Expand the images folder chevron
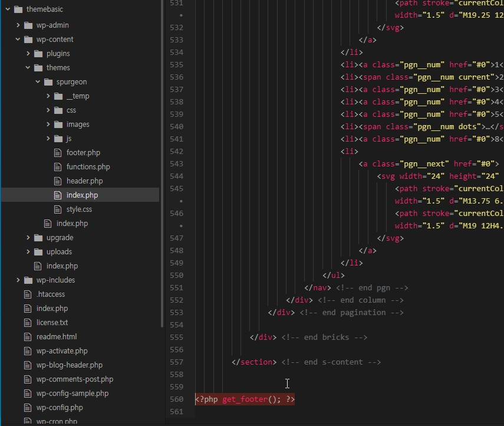The width and height of the screenshot is (504, 426). tap(48, 124)
